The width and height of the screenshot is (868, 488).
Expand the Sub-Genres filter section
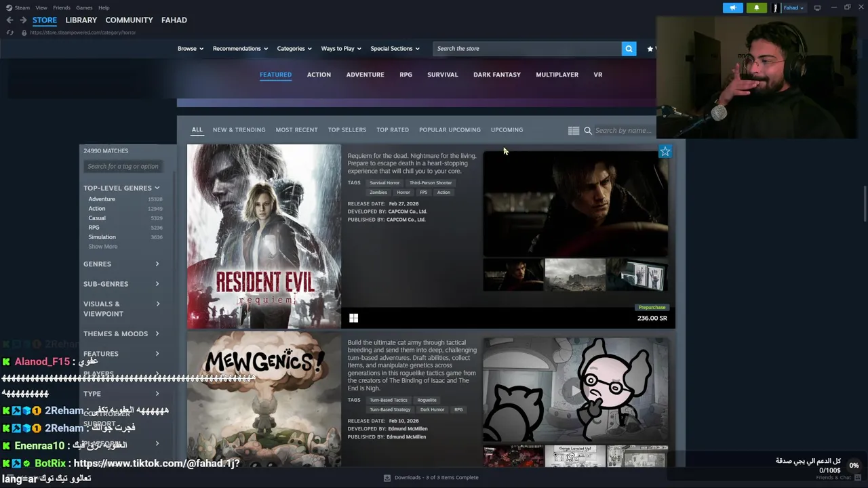(121, 284)
